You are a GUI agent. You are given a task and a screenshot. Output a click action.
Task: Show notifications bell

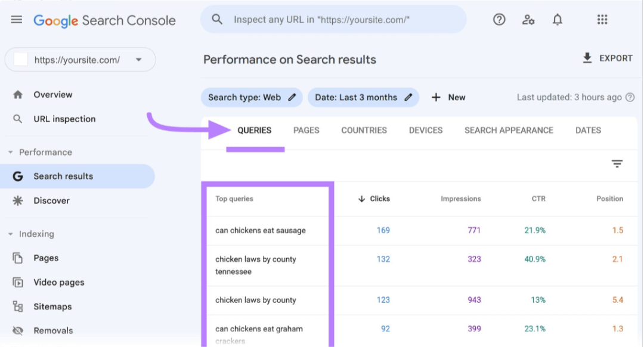[x=558, y=20]
